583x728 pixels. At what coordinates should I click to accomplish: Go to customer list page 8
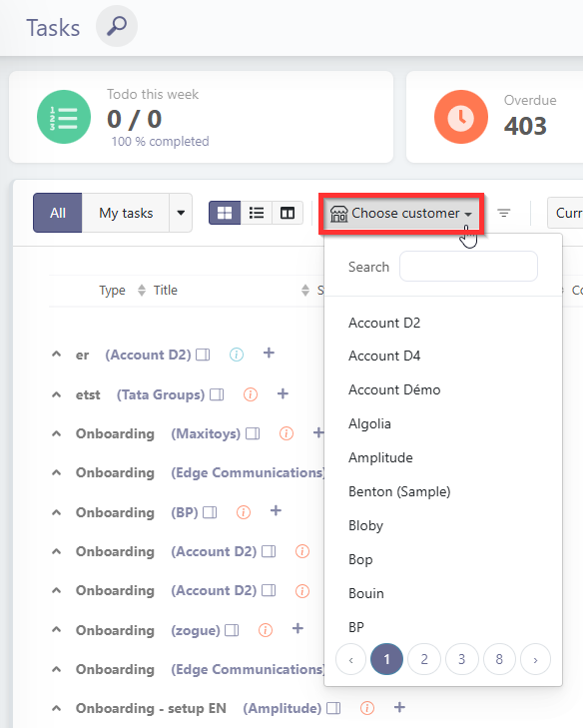[x=499, y=659]
